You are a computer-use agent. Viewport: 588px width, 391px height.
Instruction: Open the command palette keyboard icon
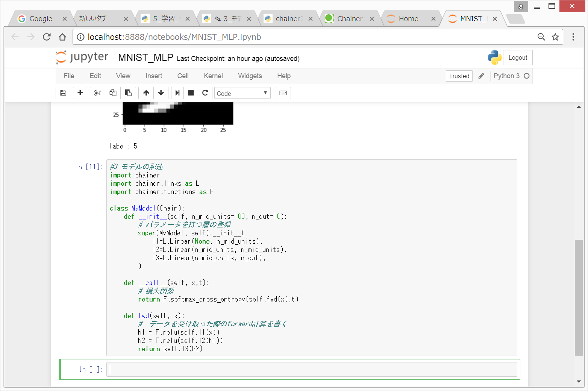click(283, 93)
